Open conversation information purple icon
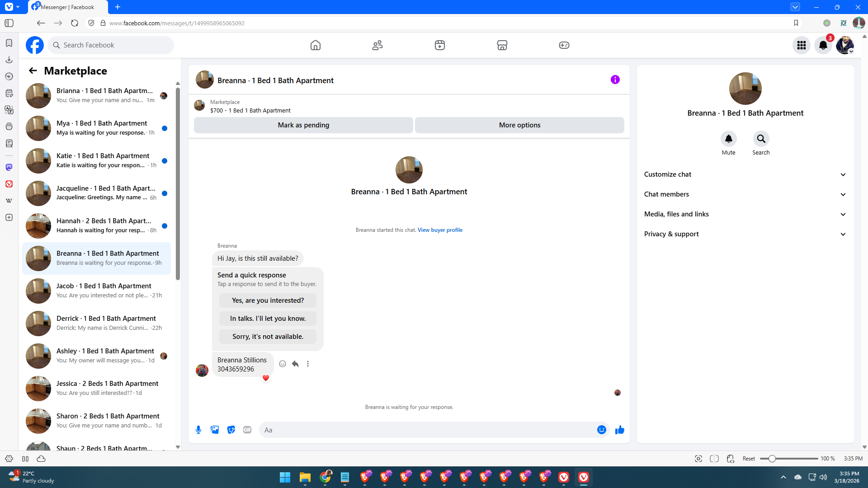 (x=615, y=80)
